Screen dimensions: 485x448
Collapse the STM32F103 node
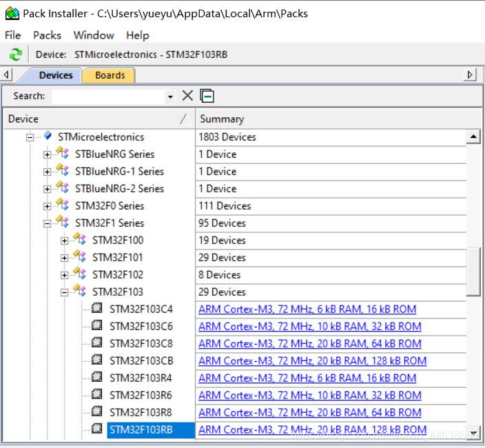click(64, 292)
